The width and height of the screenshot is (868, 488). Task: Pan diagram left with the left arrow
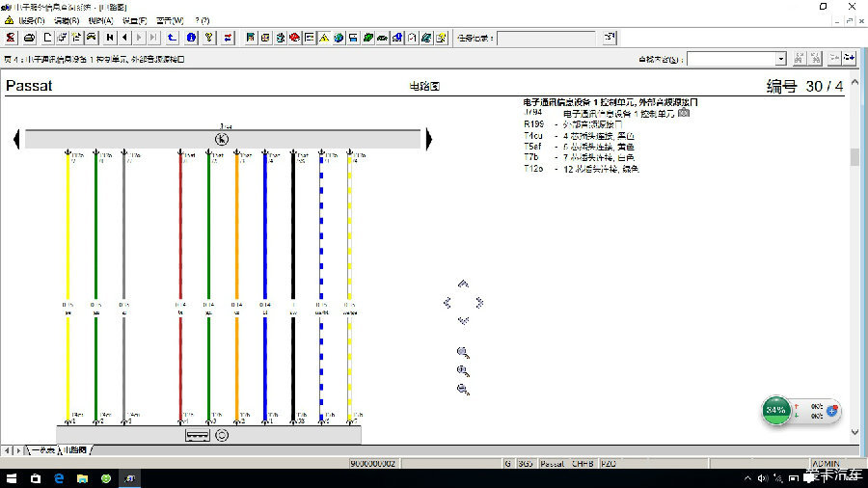click(448, 303)
